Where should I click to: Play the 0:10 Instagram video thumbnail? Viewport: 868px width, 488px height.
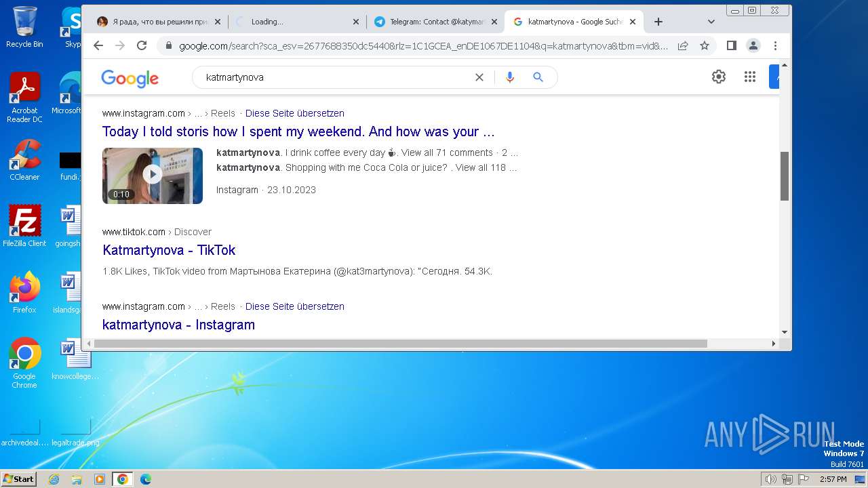click(x=153, y=176)
